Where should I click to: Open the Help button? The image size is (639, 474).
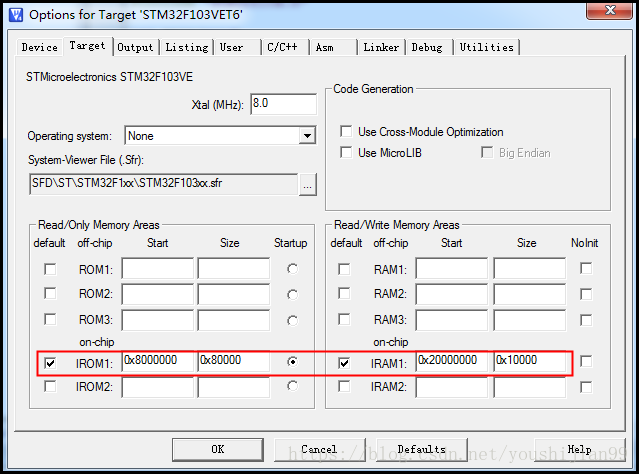[580, 450]
